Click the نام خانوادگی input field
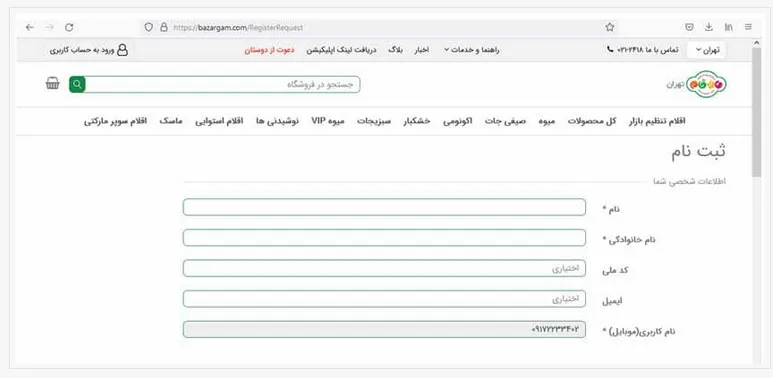This screenshot has width=773, height=378. pyautogui.click(x=384, y=238)
